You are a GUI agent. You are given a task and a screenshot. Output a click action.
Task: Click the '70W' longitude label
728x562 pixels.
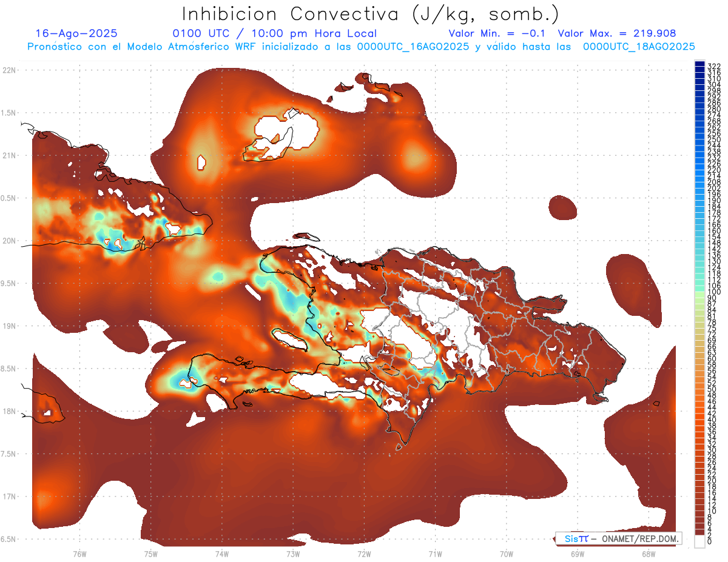(506, 554)
